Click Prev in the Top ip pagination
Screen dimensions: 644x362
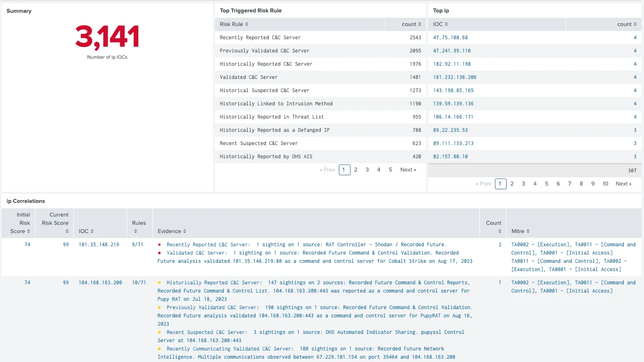tap(483, 183)
